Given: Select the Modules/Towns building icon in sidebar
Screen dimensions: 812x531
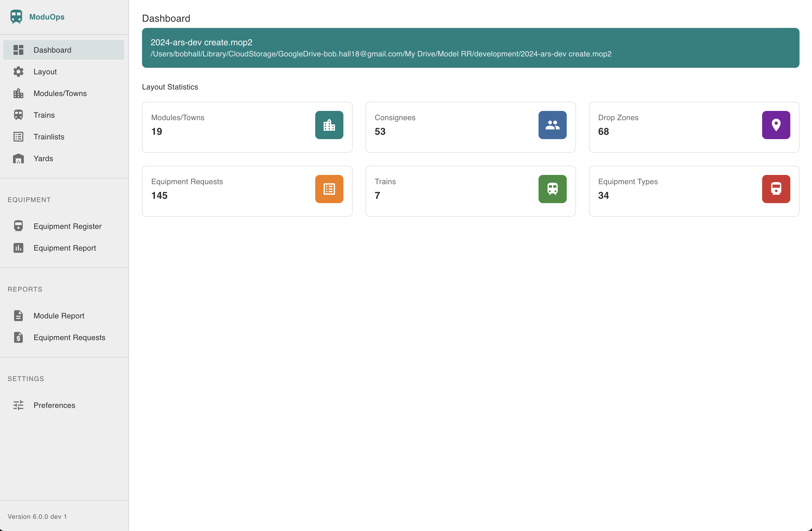Looking at the screenshot, I should [x=18, y=93].
